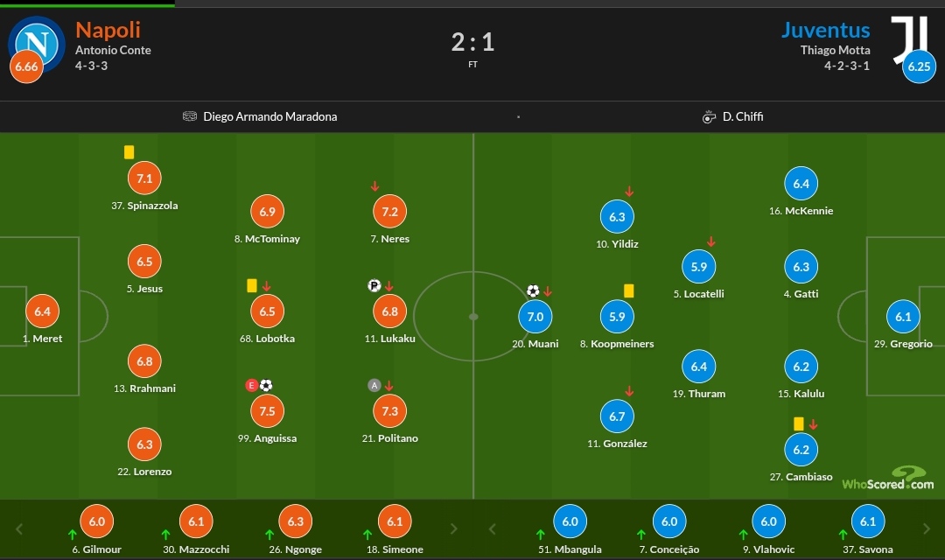
Task: Click the stadium icon beside Diego Armando Maradona
Action: [x=190, y=116]
